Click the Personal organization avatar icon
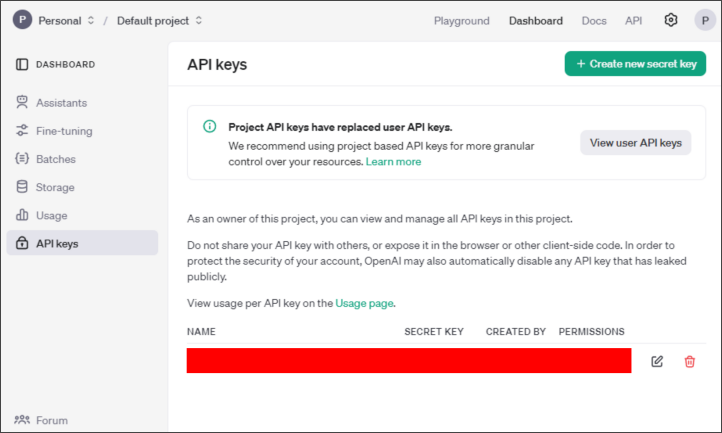 pos(22,20)
